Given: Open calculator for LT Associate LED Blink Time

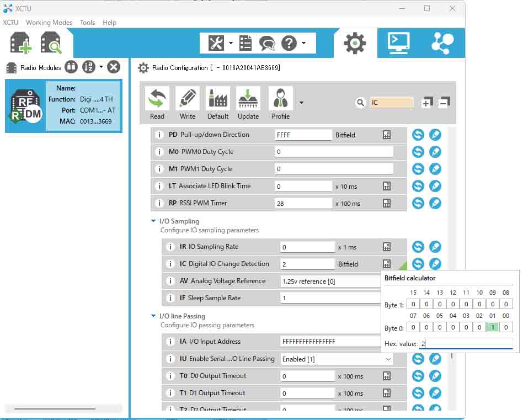Looking at the screenshot, I should pos(387,186).
